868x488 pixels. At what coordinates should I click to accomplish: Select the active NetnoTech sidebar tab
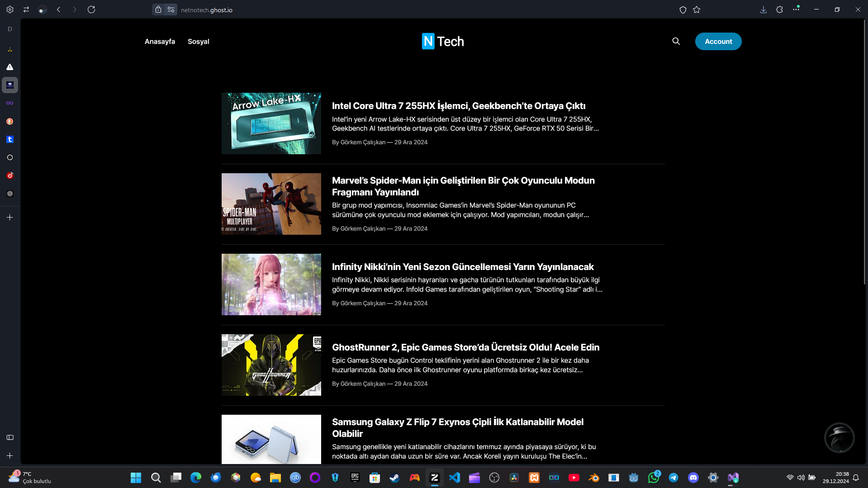click(10, 85)
